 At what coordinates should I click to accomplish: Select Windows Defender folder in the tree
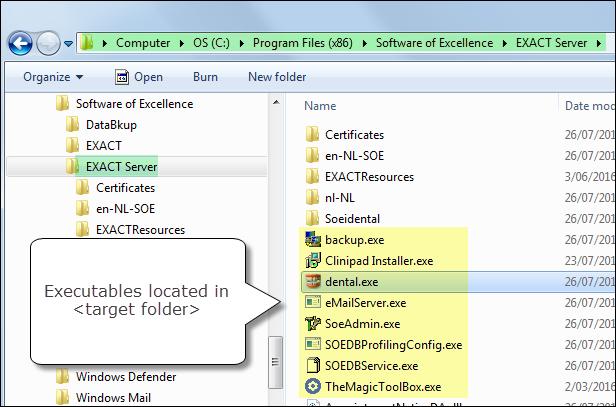click(x=126, y=377)
